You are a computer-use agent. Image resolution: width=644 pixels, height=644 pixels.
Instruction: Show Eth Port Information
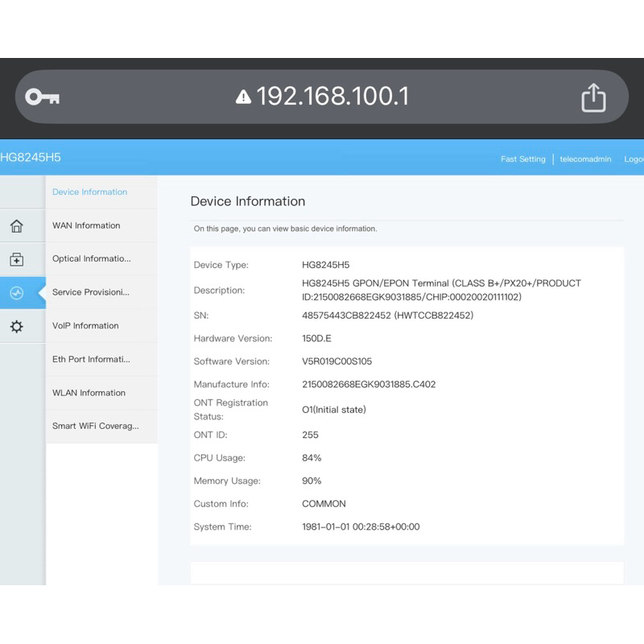tap(91, 360)
